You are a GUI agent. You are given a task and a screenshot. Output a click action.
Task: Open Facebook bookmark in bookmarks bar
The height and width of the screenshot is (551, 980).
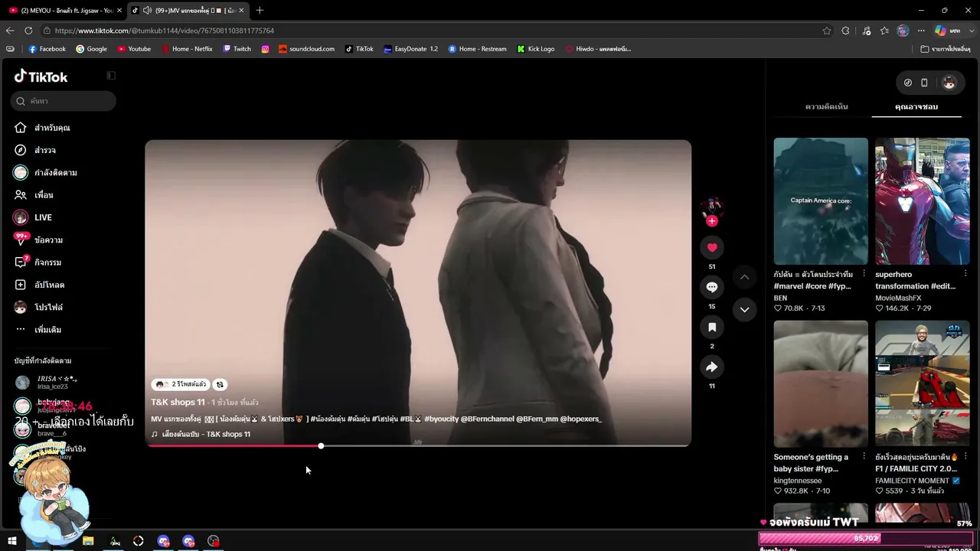47,49
